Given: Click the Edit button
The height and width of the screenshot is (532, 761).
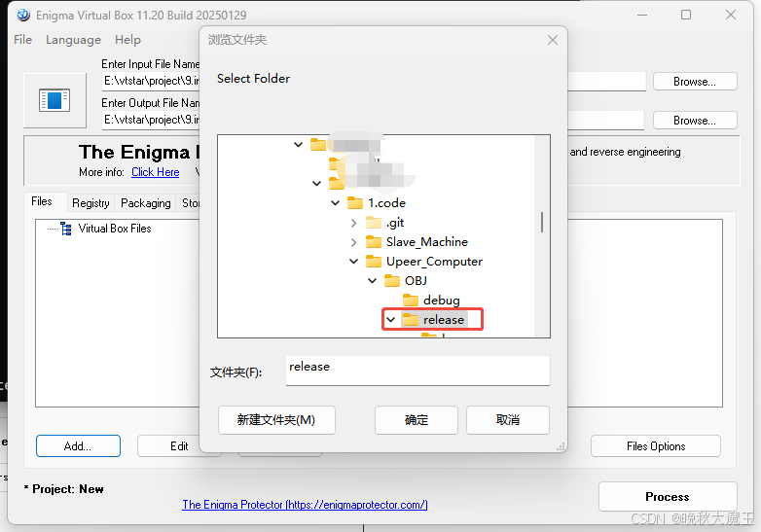Looking at the screenshot, I should tap(179, 446).
